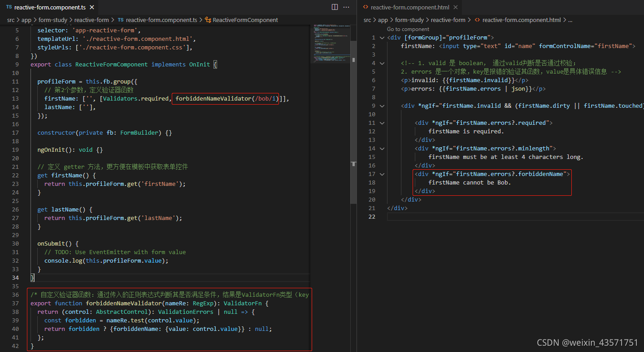This screenshot has height=352, width=644.
Task: Click '// TODO: Use EventEmitter with form value' comment
Action: coord(115,252)
